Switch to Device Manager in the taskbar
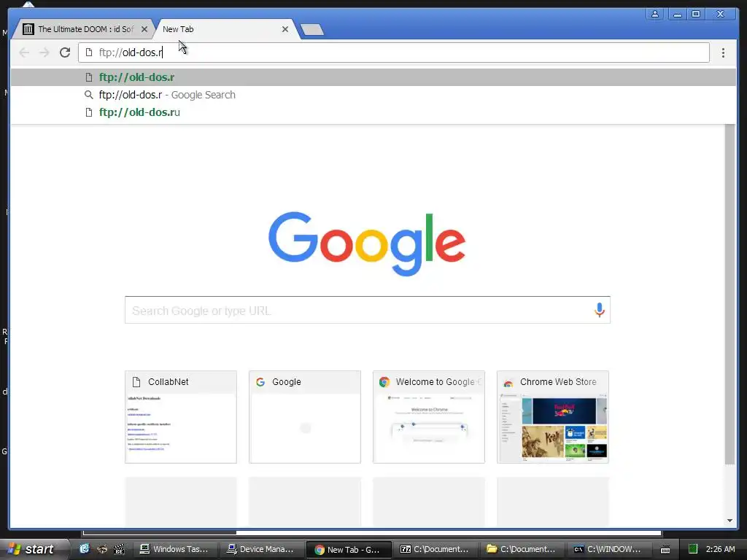The height and width of the screenshot is (560, 747). pyautogui.click(x=260, y=549)
